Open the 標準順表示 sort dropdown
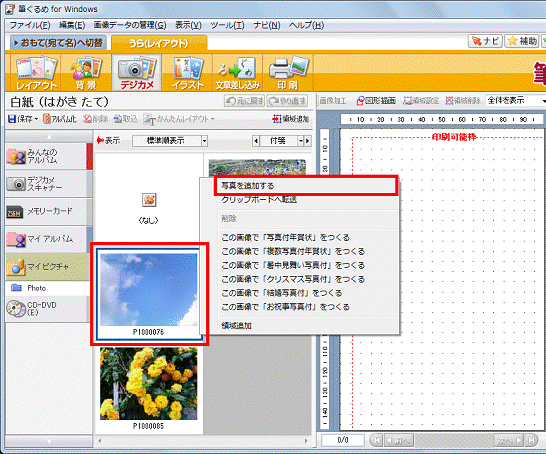Screen dimensions: 546x454 tap(170, 141)
